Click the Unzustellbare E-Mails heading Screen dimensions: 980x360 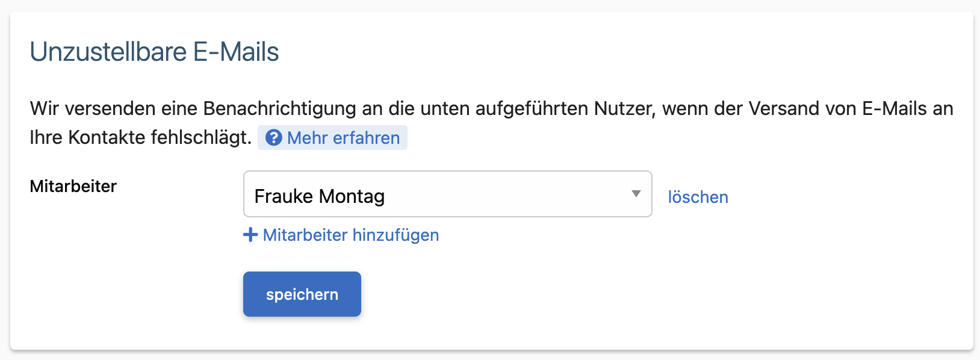(x=154, y=52)
